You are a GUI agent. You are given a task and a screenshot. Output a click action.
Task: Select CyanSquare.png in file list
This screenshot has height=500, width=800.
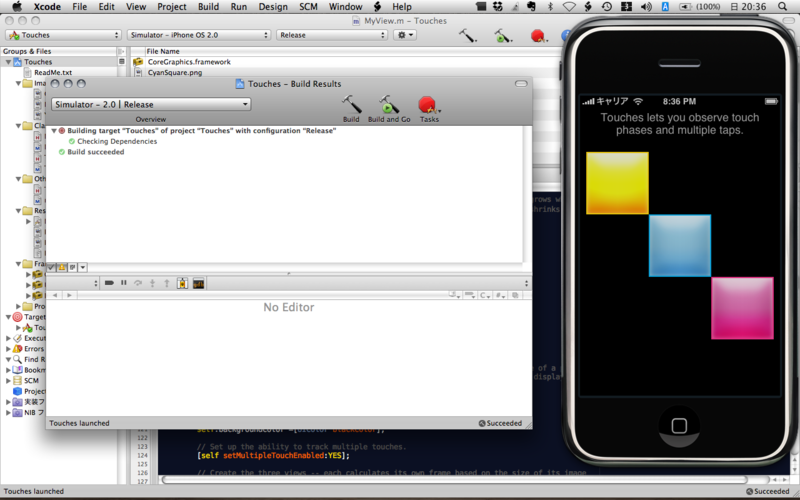[x=175, y=72]
